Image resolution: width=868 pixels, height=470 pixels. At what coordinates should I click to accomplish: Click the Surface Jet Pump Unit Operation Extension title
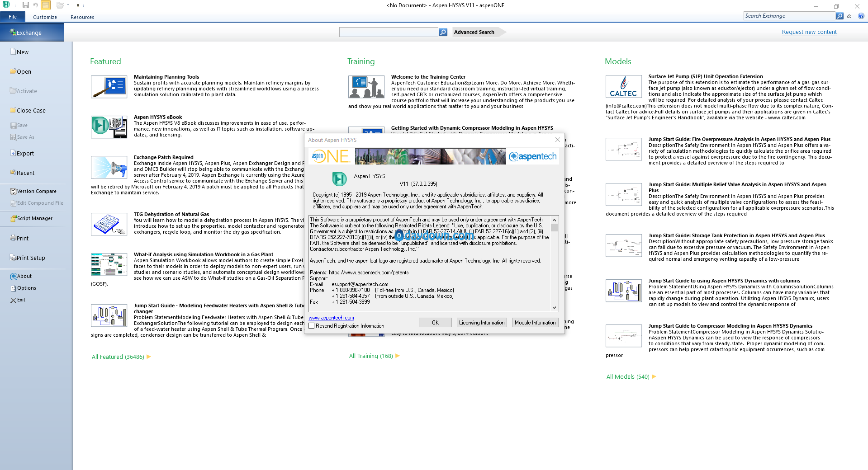pos(706,76)
